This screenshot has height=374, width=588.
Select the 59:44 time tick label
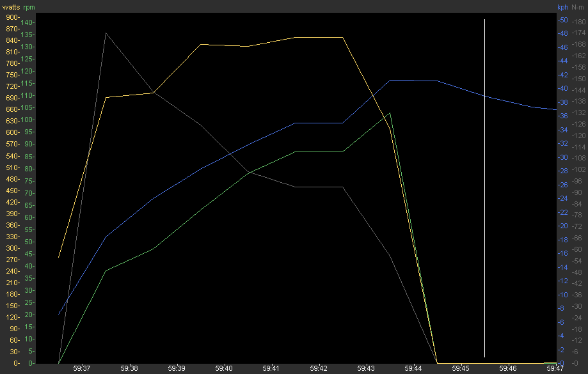(413, 369)
